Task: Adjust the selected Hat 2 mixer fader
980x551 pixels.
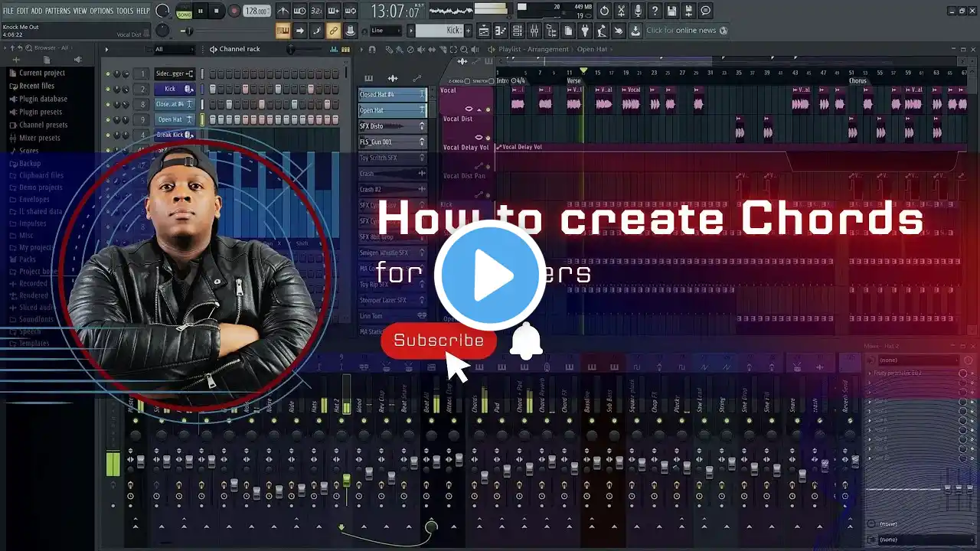Action: 346,481
